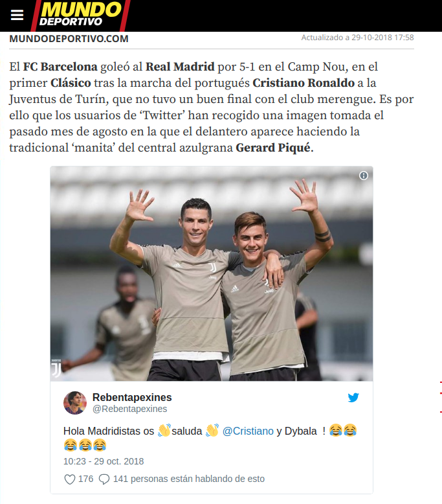Screen dimensions: 442x504
Task: Click '141 personas están hablando de esto'
Action: [x=189, y=479]
